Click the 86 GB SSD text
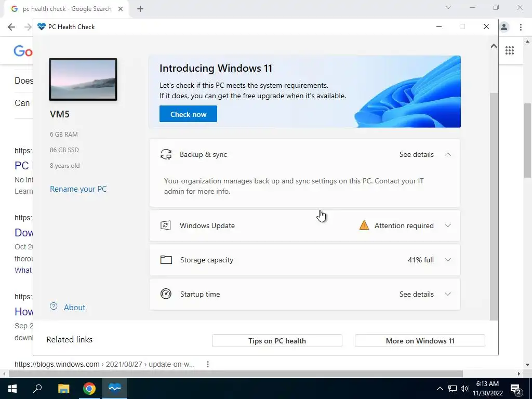532x399 pixels. [x=64, y=150]
